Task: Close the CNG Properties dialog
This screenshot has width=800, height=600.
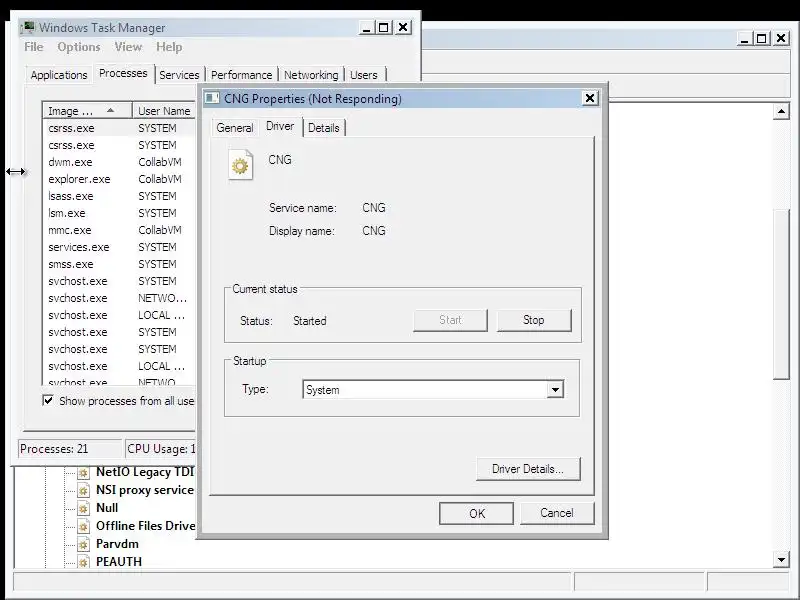Action: (590, 97)
